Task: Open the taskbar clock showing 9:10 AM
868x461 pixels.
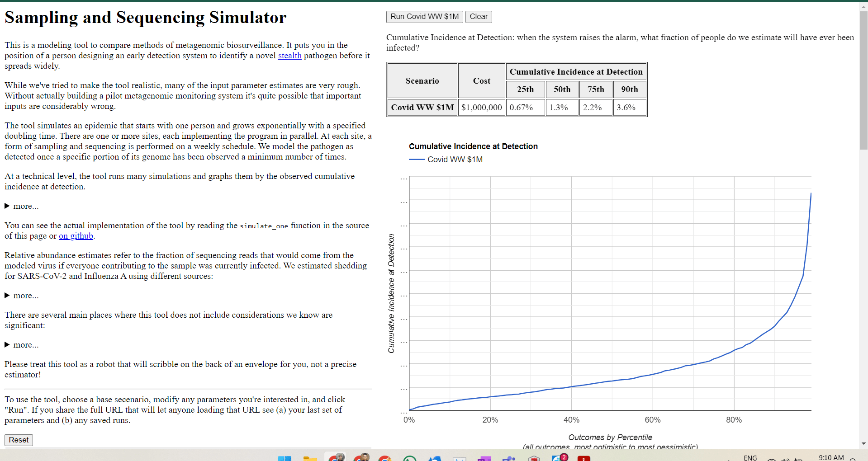Action: (x=831, y=457)
